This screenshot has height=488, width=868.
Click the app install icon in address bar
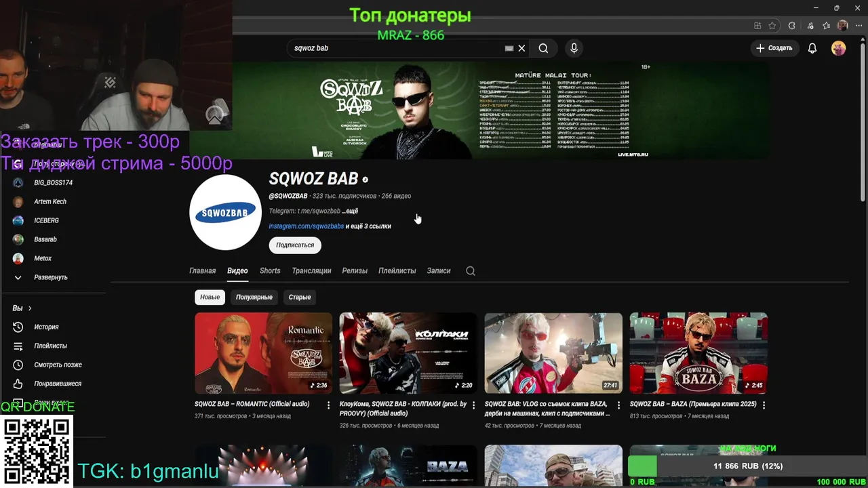pos(757,26)
